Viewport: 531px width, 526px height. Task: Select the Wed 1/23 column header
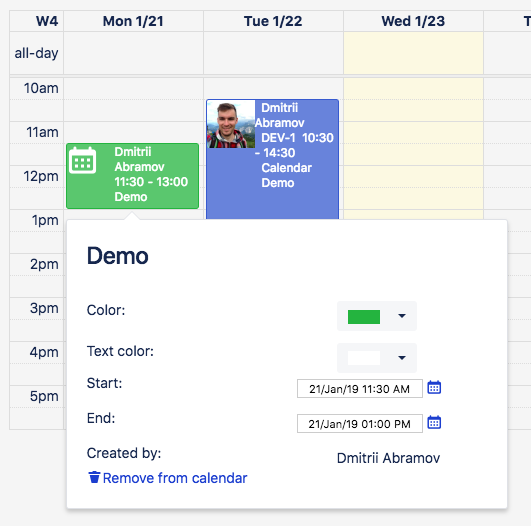[x=413, y=21]
